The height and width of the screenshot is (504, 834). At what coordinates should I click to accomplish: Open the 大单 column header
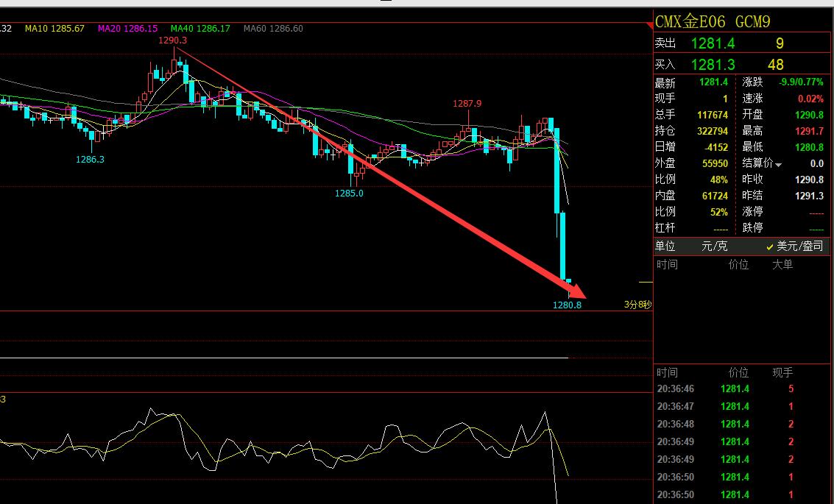(782, 264)
